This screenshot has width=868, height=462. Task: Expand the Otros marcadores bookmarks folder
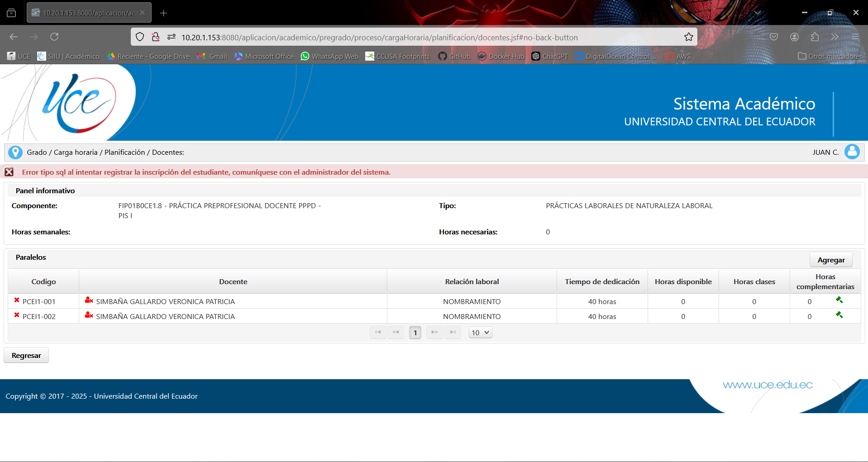click(x=830, y=56)
